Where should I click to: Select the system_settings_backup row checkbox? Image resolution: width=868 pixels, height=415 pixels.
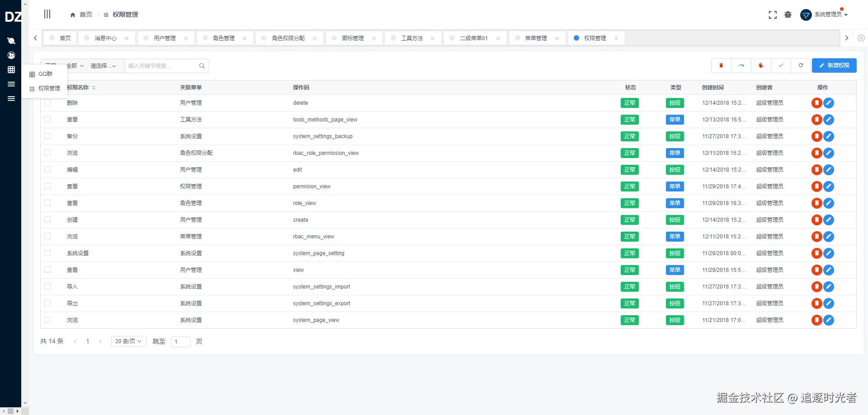(x=47, y=136)
